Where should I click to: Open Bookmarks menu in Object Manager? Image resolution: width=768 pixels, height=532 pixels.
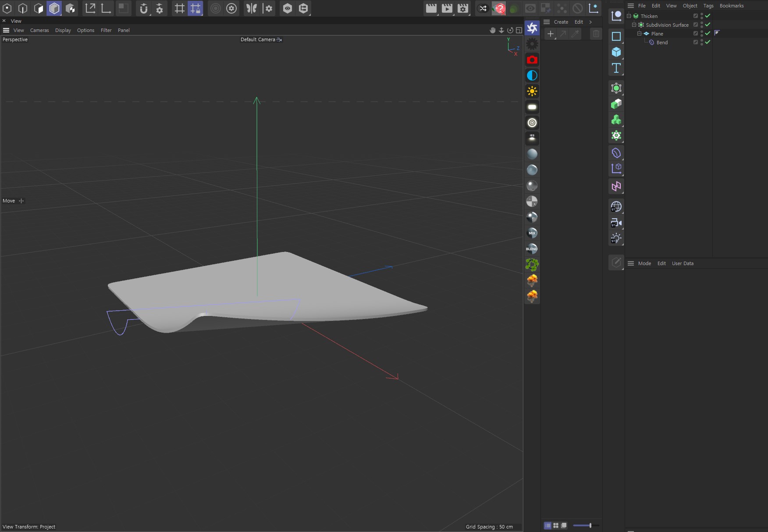click(x=732, y=6)
